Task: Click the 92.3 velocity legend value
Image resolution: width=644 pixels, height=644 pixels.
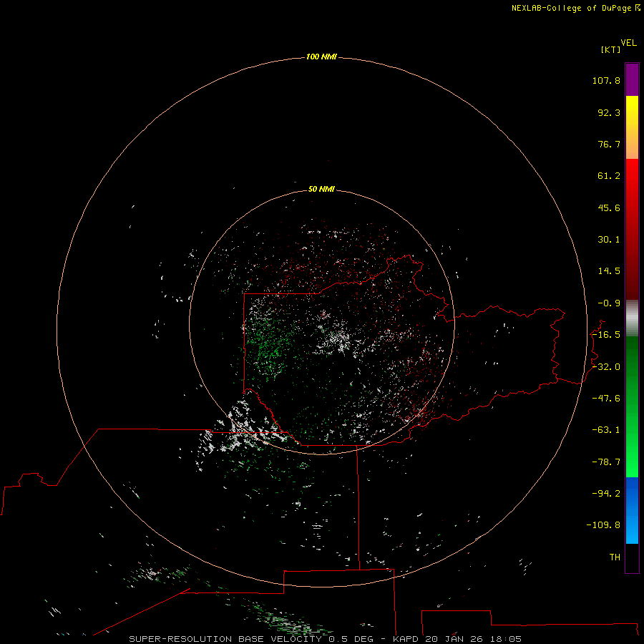Action: pyautogui.click(x=609, y=112)
